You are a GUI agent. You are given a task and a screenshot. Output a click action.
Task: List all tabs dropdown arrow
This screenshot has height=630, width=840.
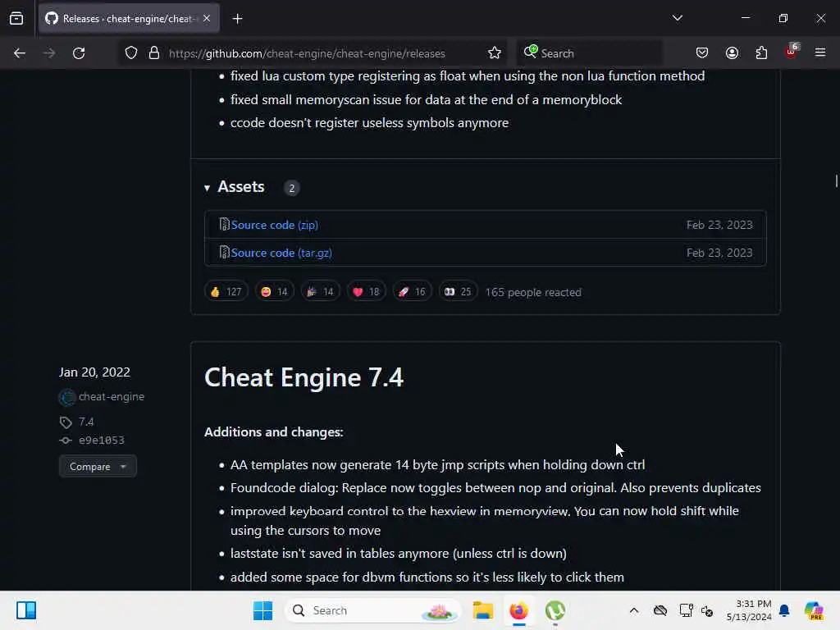click(677, 18)
